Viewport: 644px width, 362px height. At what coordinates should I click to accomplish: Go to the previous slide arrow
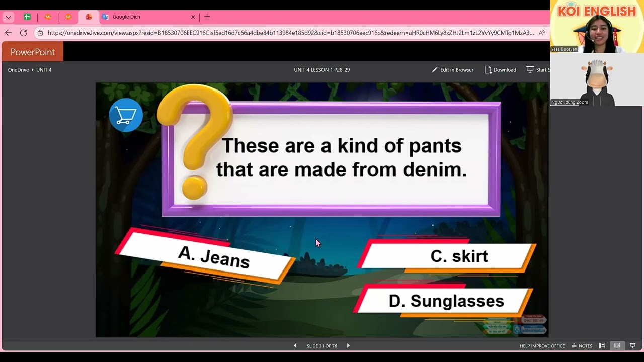pos(295,346)
